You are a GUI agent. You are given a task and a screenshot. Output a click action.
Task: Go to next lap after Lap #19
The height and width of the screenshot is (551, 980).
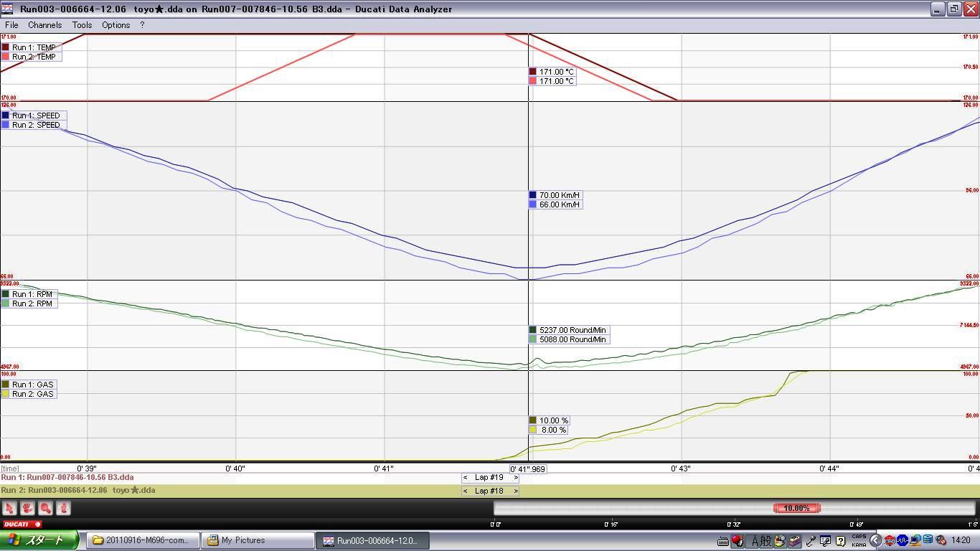[x=515, y=478]
